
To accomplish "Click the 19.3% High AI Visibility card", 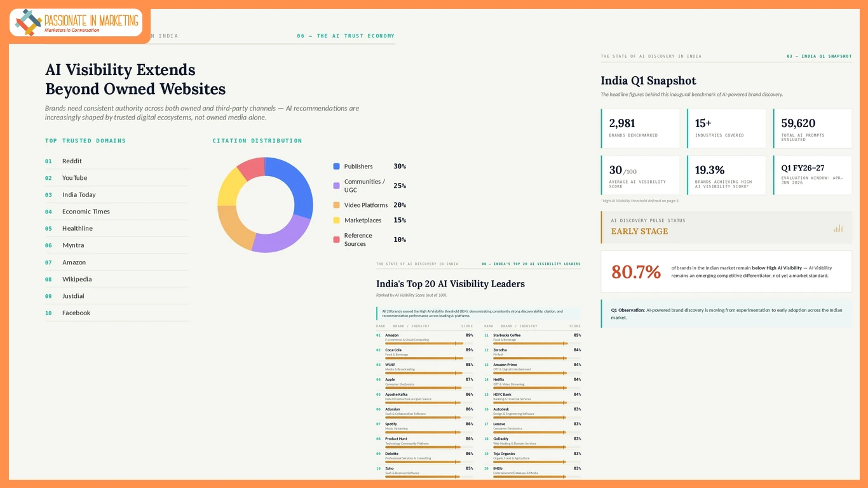I will 726,175.
